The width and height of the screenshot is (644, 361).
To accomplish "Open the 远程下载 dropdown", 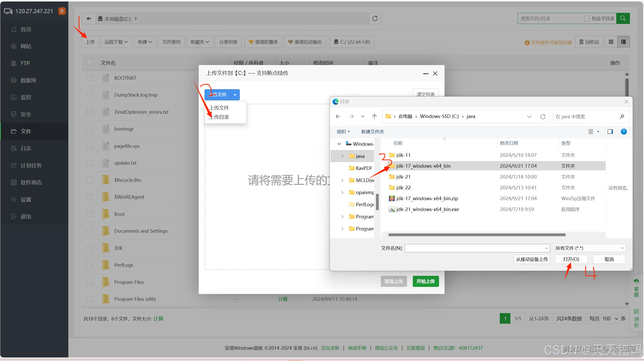I will 116,42.
